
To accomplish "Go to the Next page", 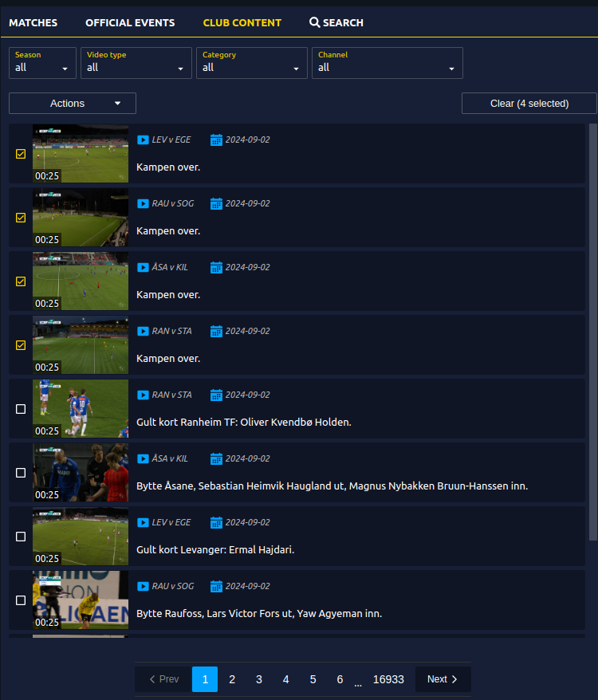I will point(443,679).
